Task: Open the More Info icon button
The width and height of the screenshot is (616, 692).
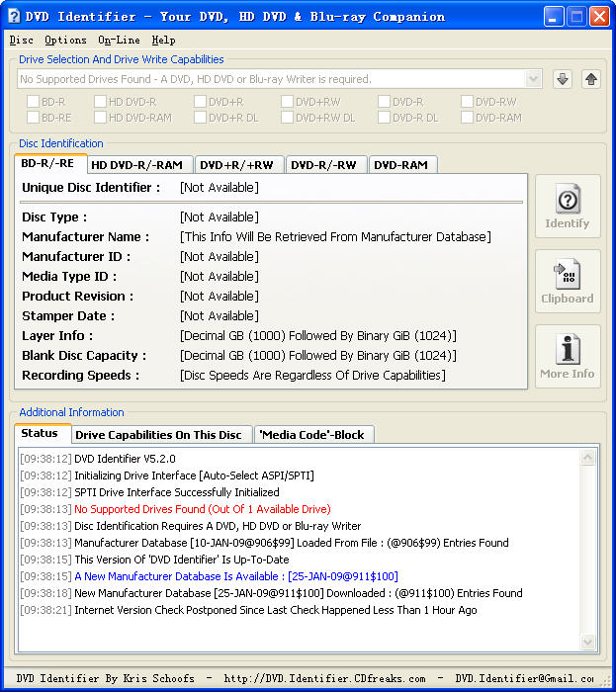Action: coord(568,356)
